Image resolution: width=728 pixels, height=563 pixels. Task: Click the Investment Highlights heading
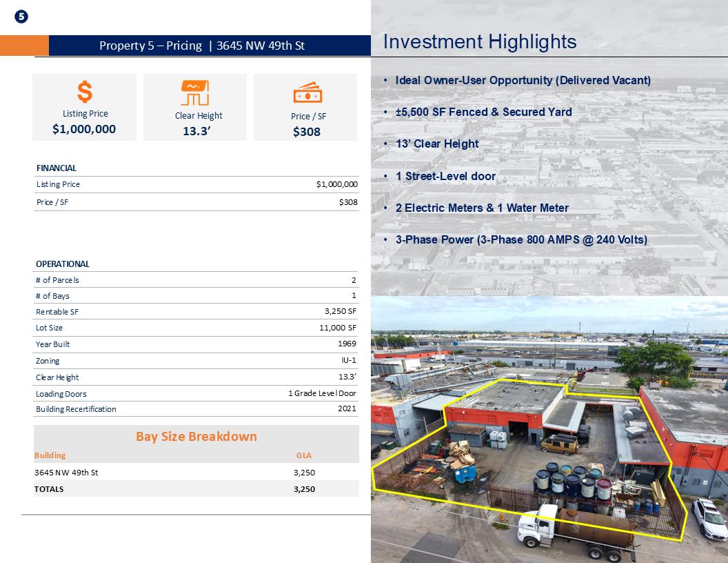[480, 42]
